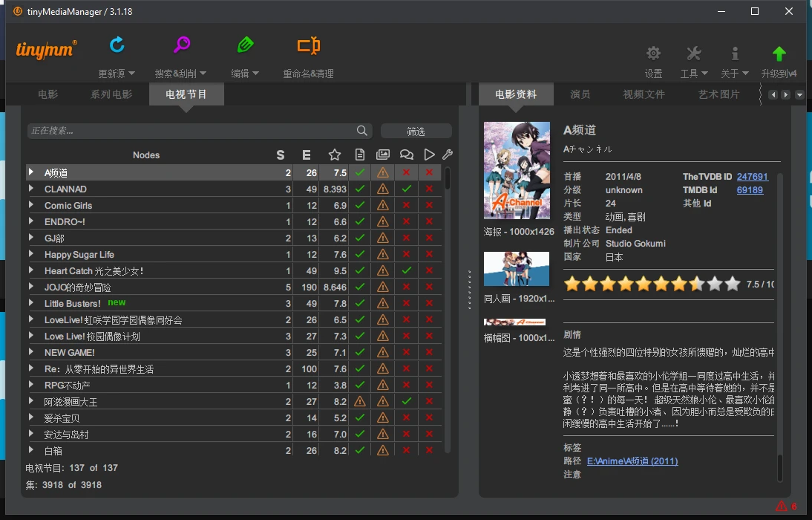Select the Happy Sugar Life row

148,254
